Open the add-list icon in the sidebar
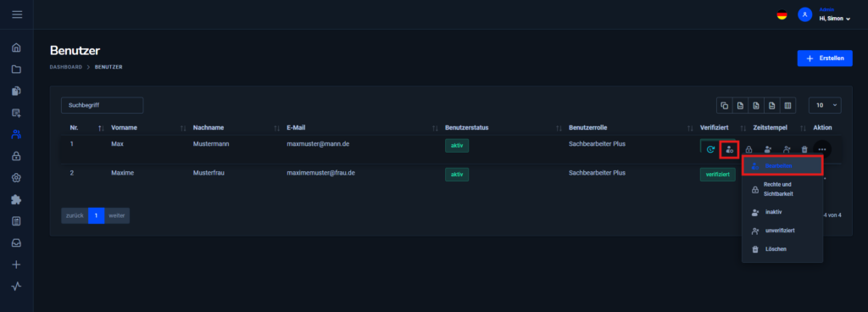 [x=17, y=113]
